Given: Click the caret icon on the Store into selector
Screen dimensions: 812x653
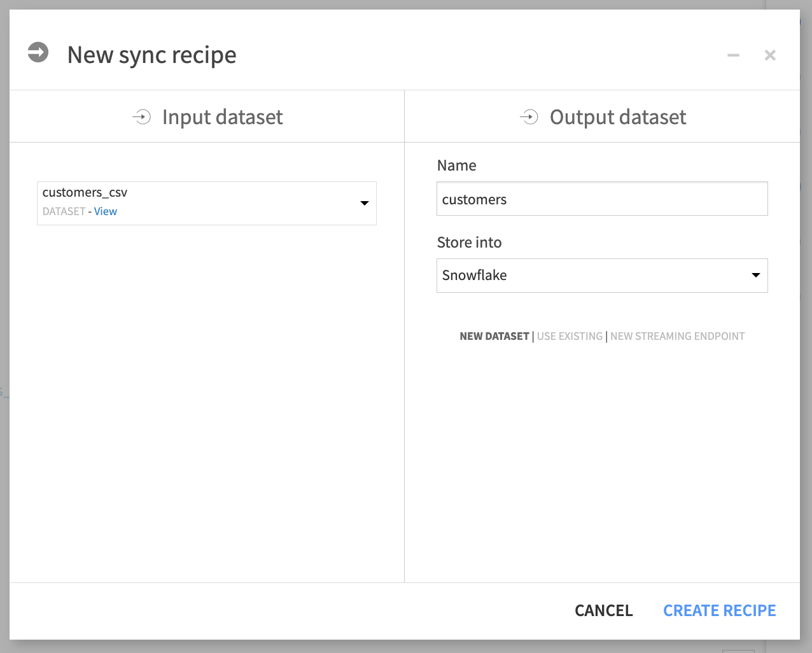Looking at the screenshot, I should pos(755,276).
